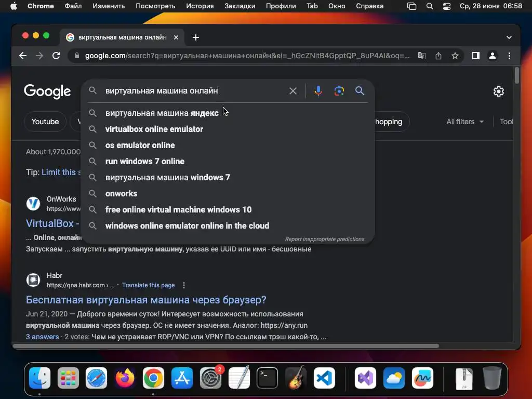Open the Chrome profile avatar icon
The height and width of the screenshot is (399, 532).
click(x=493, y=56)
